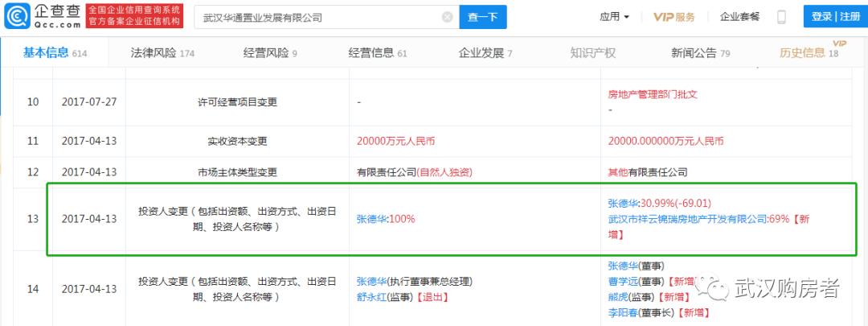Click the 登录 | 注册 button
Viewport: 868px width, 326px height.
(x=835, y=17)
